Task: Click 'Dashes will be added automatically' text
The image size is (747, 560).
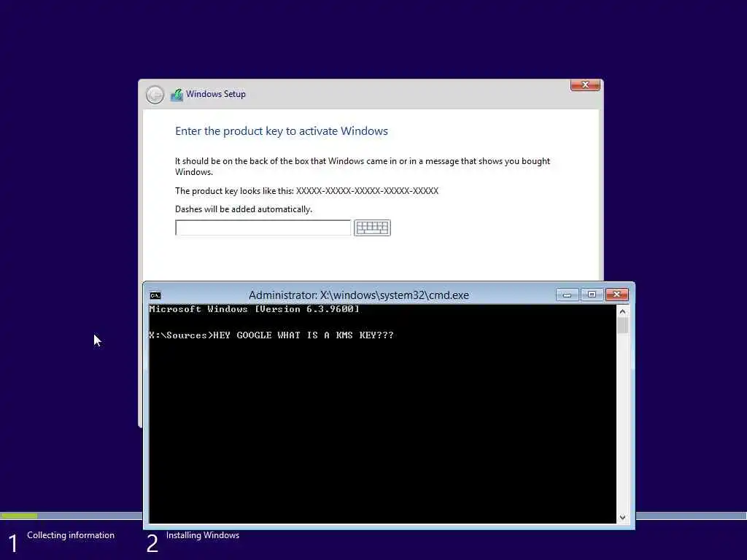Action: (x=244, y=209)
